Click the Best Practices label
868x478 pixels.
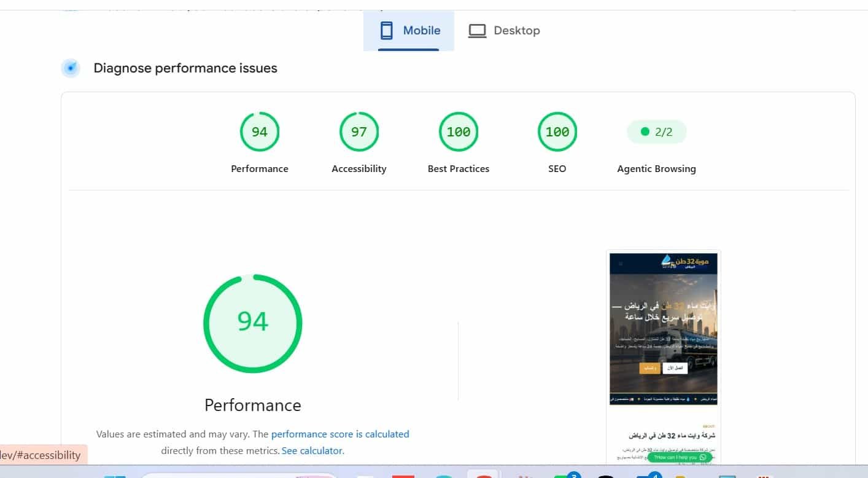(459, 169)
